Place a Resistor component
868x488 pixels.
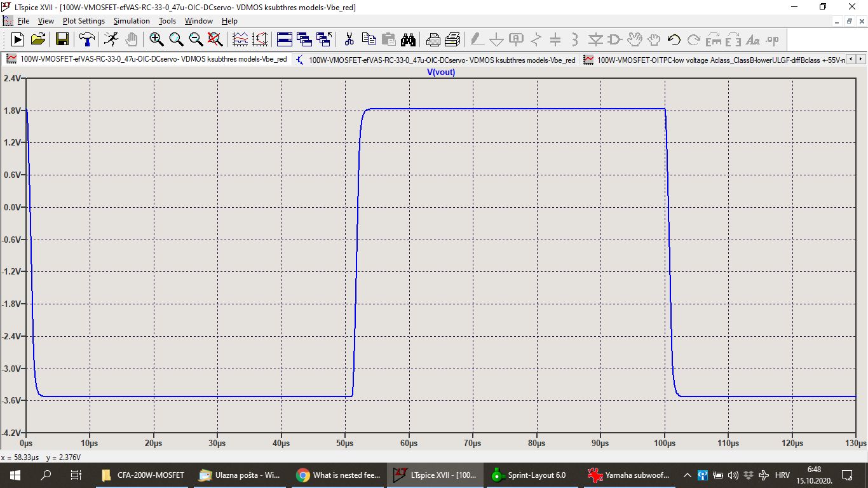[x=536, y=39]
